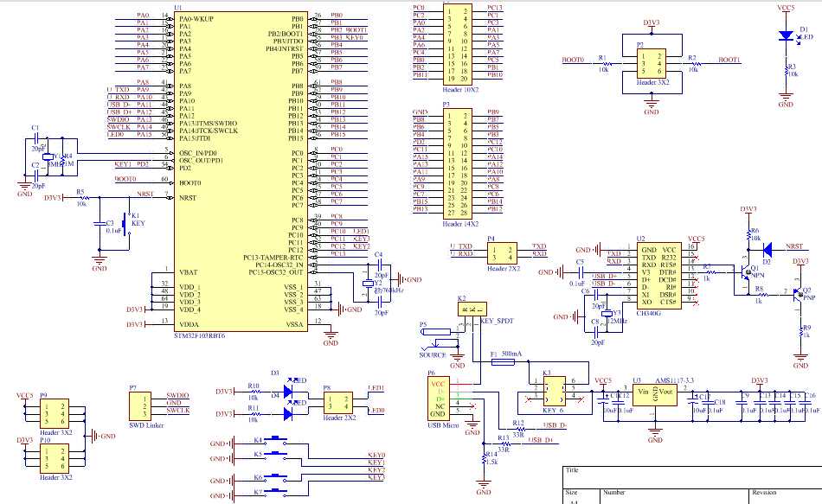Click the "USB Micro" label

[443, 424]
